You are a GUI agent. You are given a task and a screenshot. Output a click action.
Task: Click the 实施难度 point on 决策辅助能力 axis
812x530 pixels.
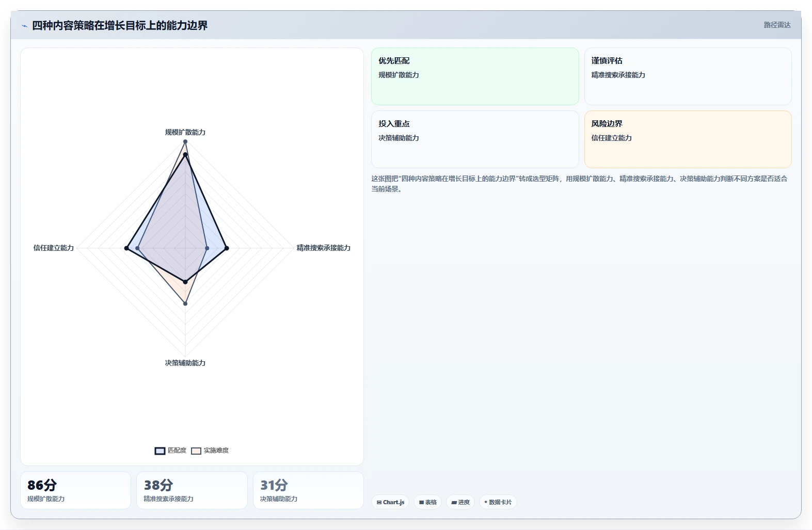tap(185, 303)
